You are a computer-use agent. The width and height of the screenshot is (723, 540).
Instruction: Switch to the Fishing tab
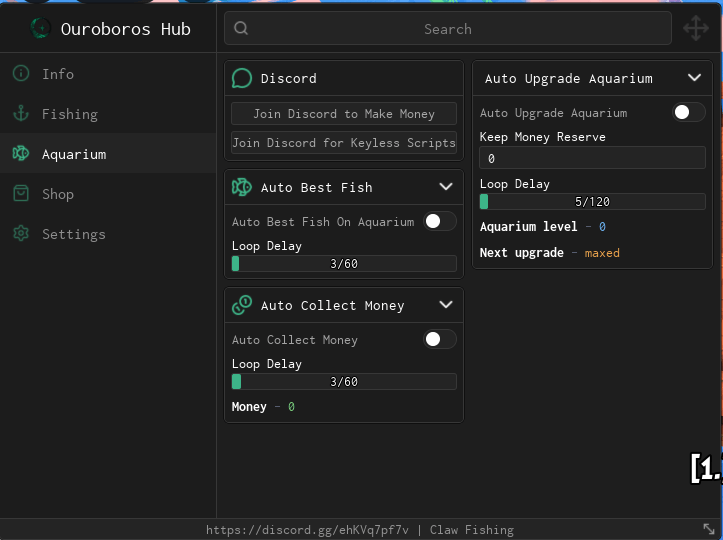click(108, 114)
